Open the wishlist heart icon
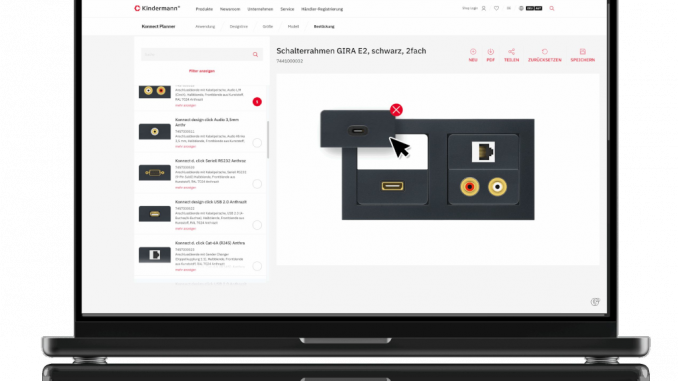The image size is (678, 381). tap(496, 8)
